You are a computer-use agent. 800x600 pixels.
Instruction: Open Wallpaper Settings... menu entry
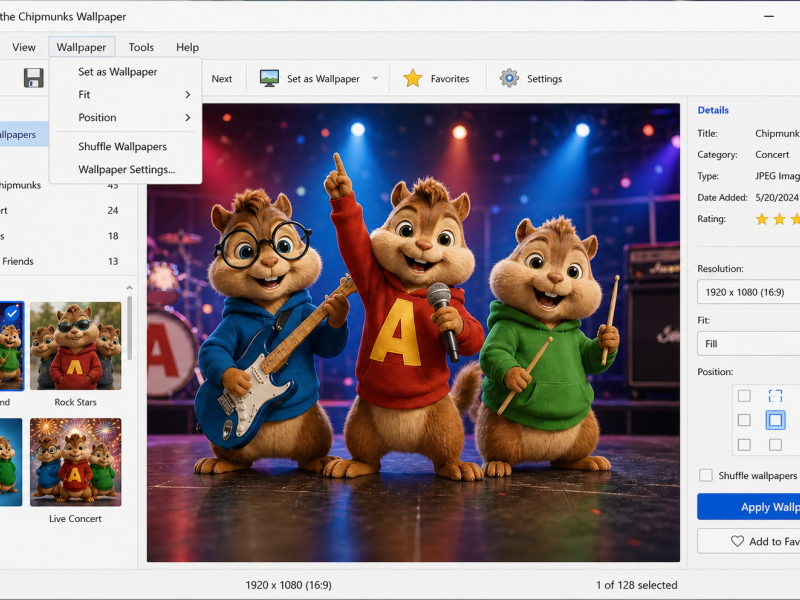point(126,169)
